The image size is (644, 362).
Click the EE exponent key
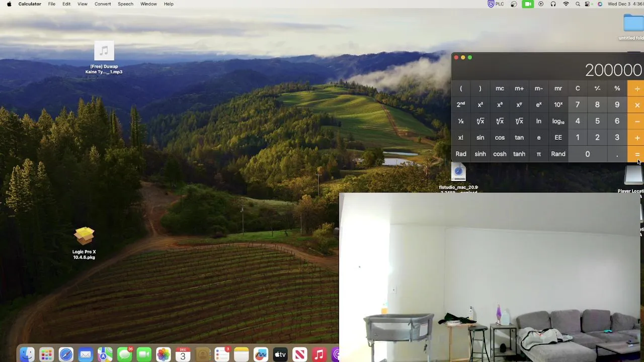pyautogui.click(x=558, y=138)
